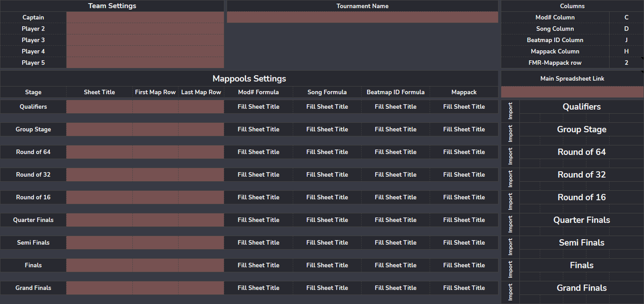This screenshot has height=304, width=644.
Task: Select Mod# Column value C
Action: [626, 17]
